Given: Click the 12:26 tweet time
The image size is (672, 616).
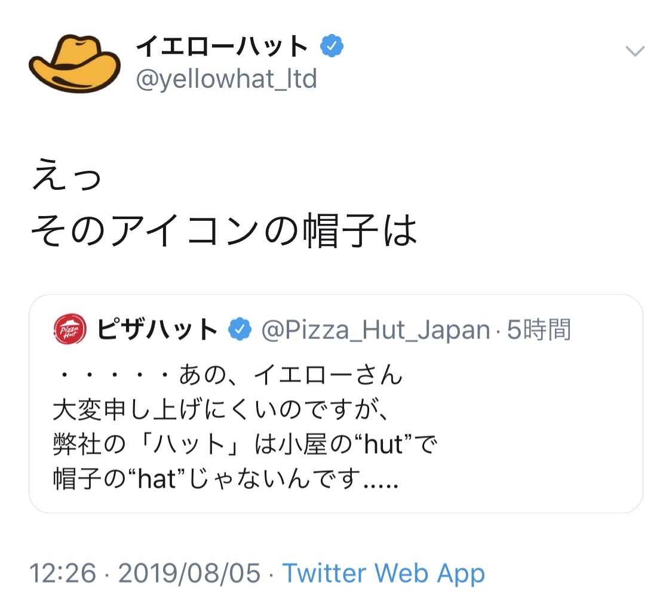Looking at the screenshot, I should pos(63,574).
